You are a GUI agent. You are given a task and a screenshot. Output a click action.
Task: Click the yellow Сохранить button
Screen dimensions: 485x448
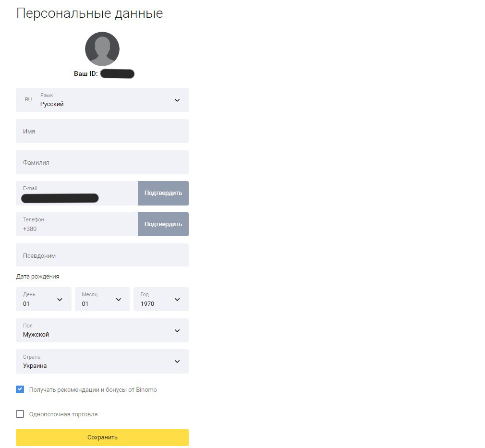pyautogui.click(x=102, y=437)
